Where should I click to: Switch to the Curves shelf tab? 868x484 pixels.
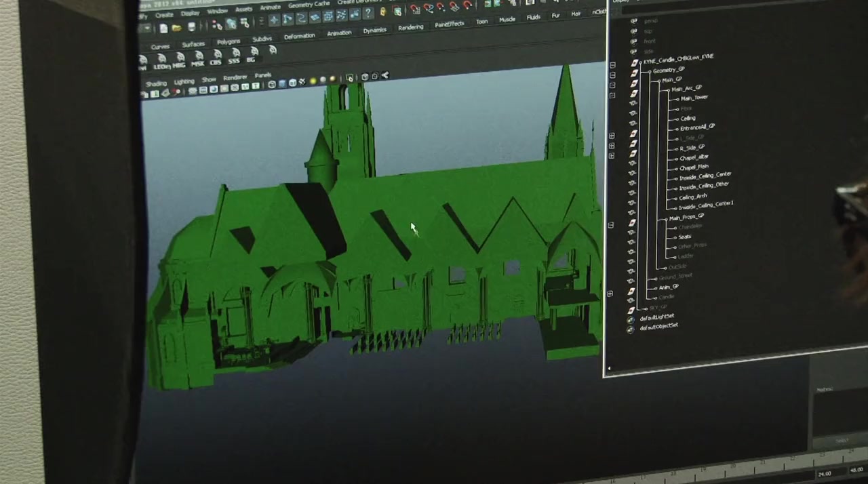[160, 47]
